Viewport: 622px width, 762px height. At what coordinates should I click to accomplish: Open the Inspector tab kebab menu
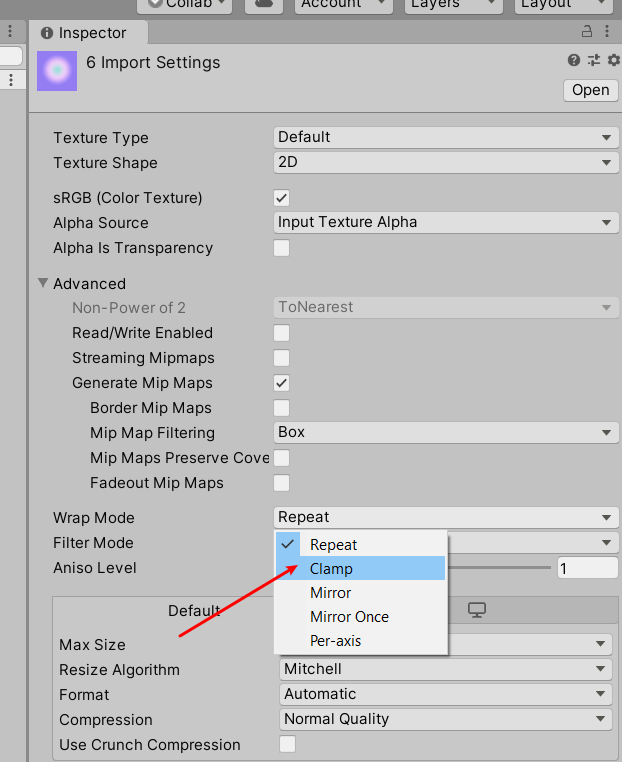(x=607, y=32)
